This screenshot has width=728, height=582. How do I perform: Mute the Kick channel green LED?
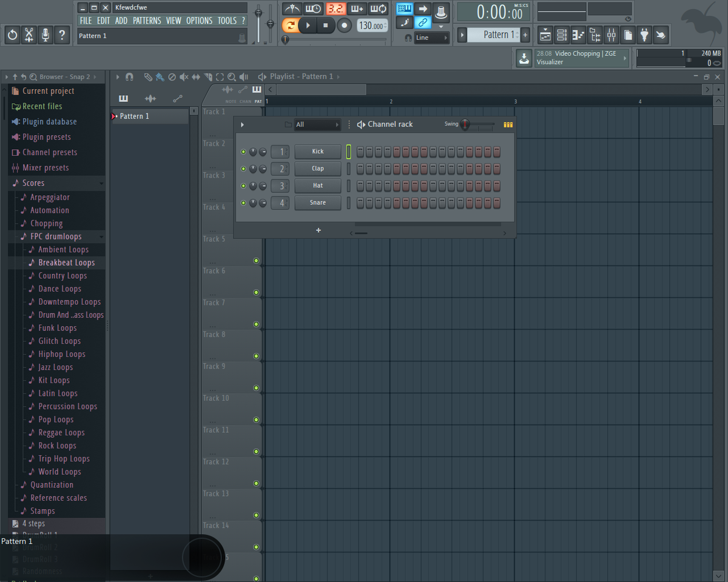243,152
